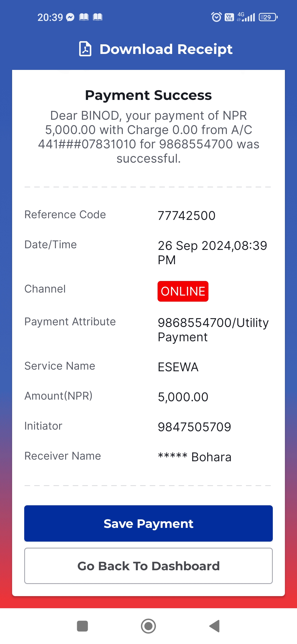Tap the Android recent apps square button
This screenshot has width=297, height=644.
point(82,626)
